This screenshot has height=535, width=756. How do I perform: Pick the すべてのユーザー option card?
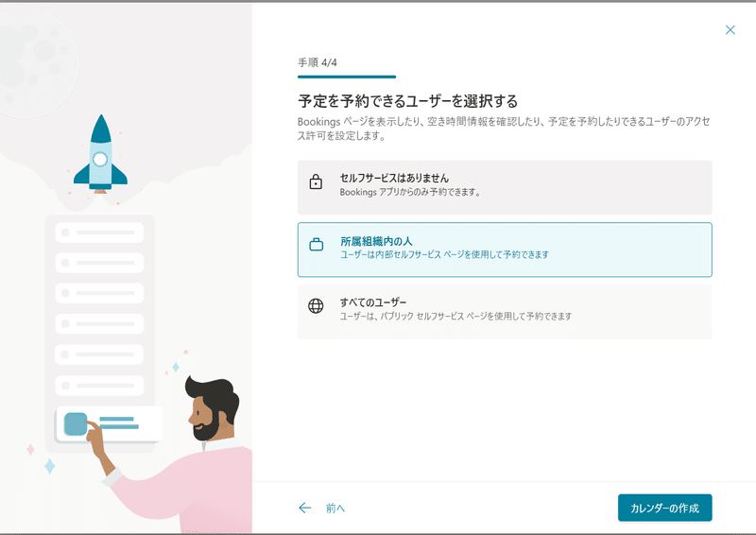pyautogui.click(x=505, y=312)
